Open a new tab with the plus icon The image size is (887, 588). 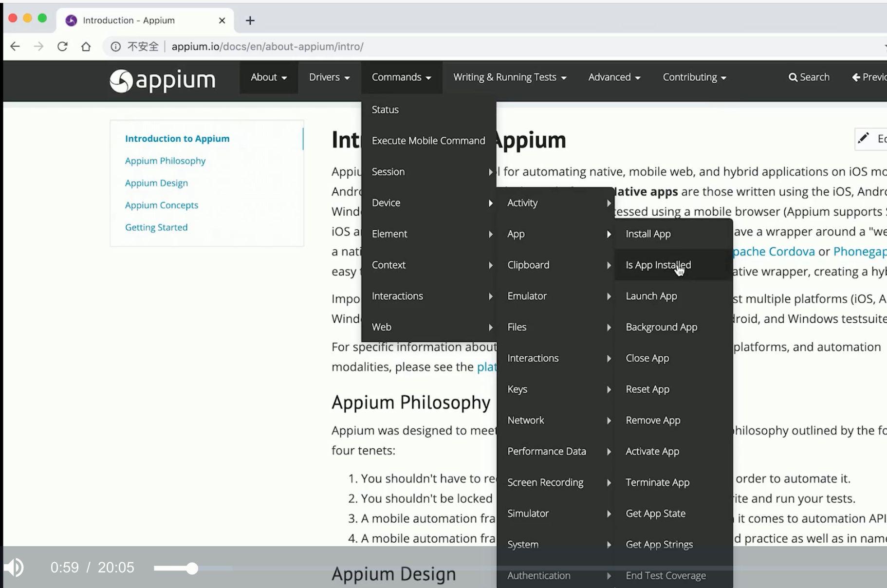250,20
